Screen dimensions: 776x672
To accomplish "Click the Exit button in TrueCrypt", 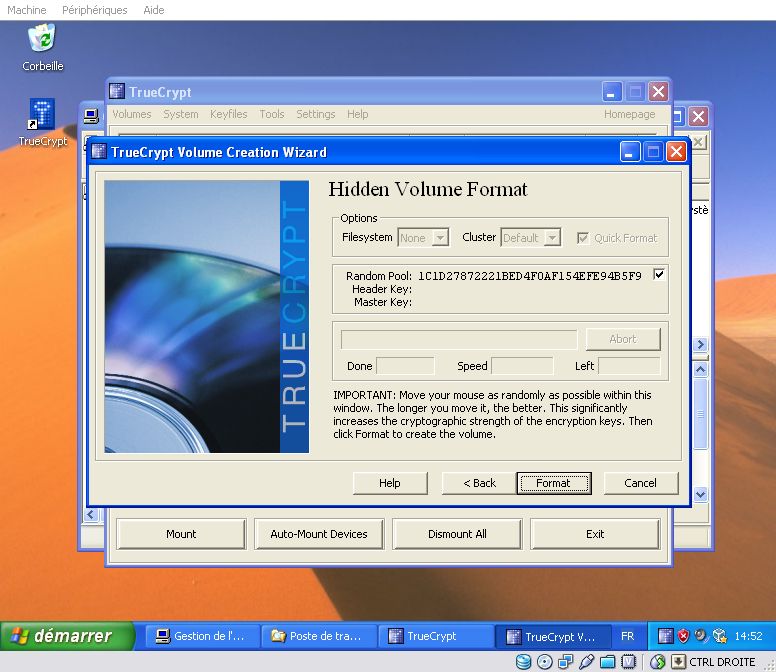I will click(x=595, y=534).
